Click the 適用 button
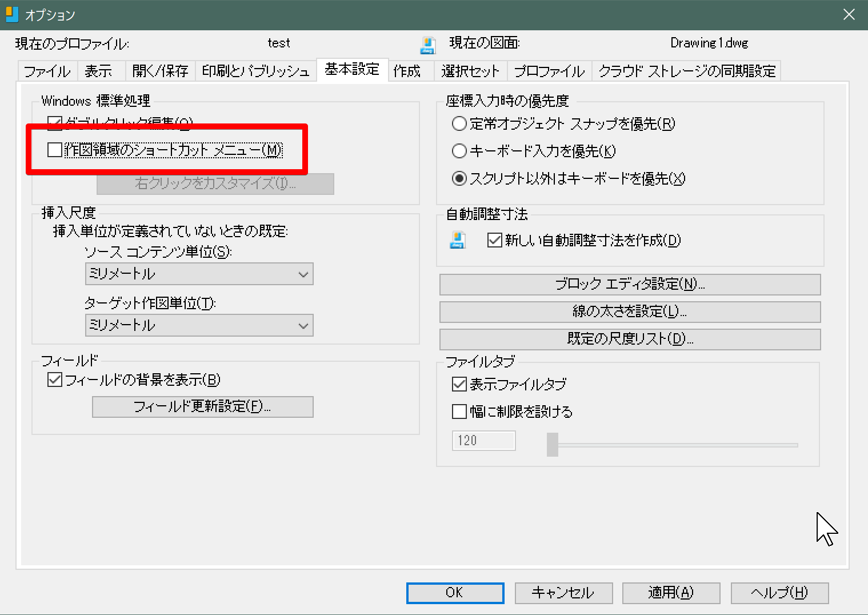 671,593
